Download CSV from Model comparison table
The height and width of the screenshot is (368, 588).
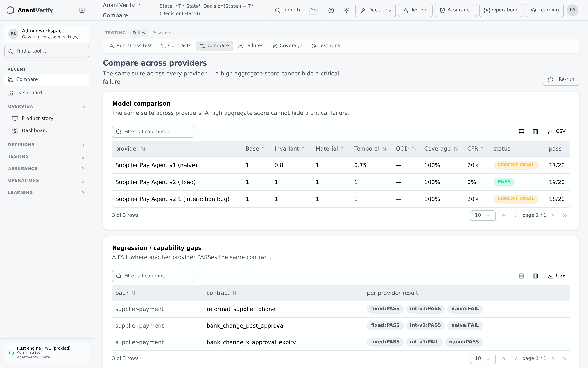(x=557, y=132)
